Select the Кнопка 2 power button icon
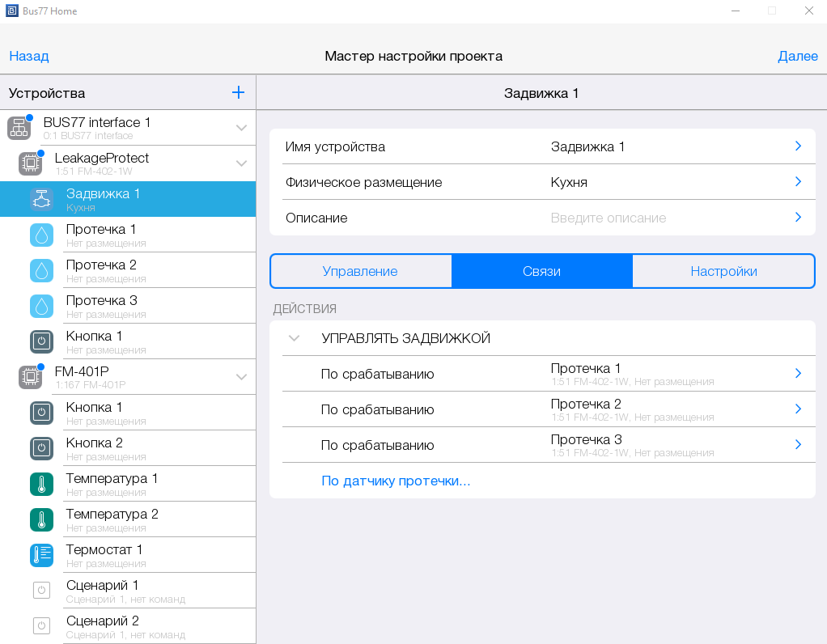Viewport: 827px width, 644px height. (x=41, y=448)
